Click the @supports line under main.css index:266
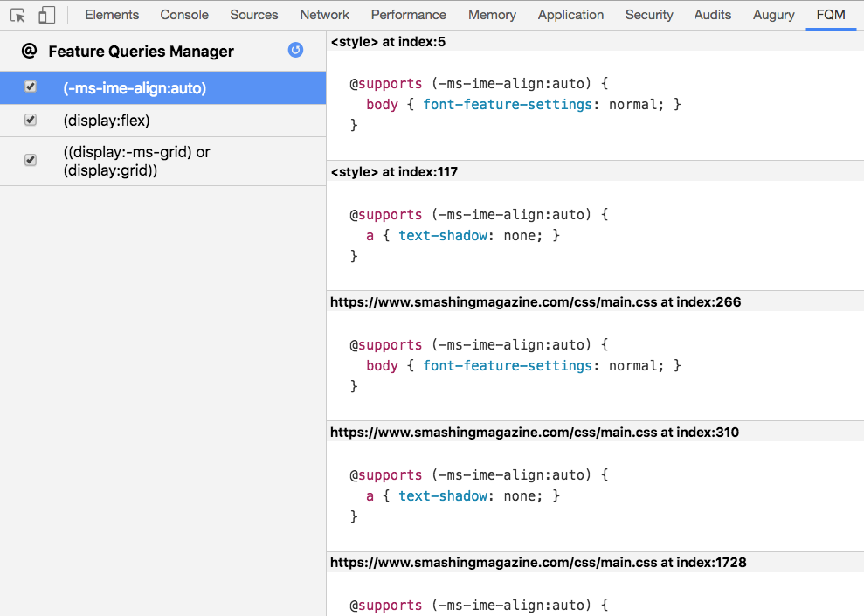 click(x=479, y=345)
